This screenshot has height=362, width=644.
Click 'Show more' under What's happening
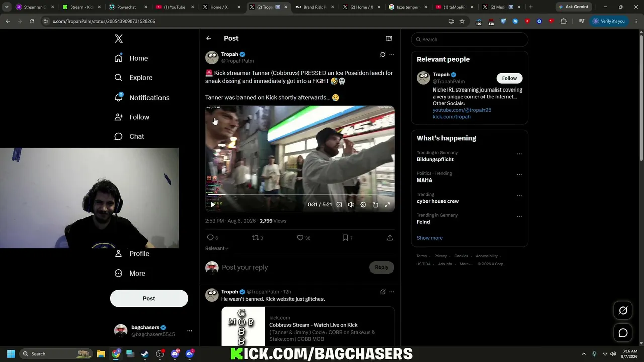point(430,238)
